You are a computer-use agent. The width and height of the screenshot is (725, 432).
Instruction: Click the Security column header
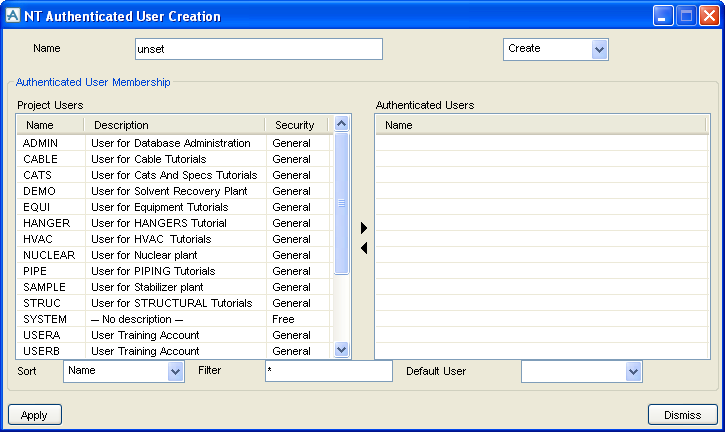[297, 125]
